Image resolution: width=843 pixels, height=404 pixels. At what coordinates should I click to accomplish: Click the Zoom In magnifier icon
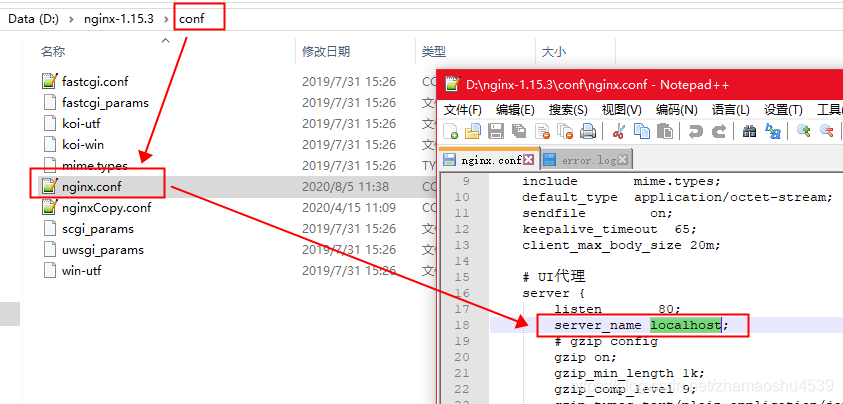[x=803, y=131]
